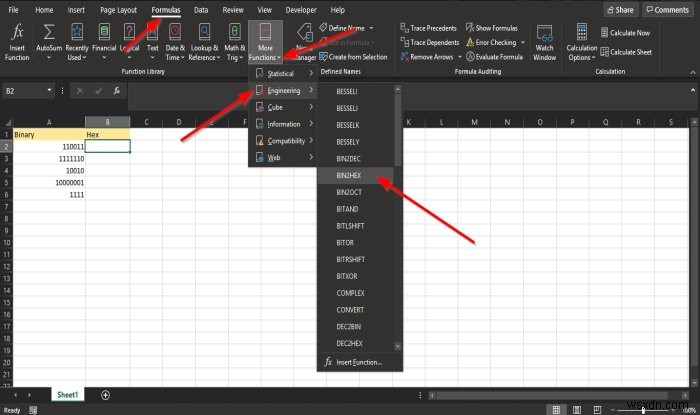
Task: Expand the Define Name dropdown arrow
Action: pyautogui.click(x=371, y=28)
